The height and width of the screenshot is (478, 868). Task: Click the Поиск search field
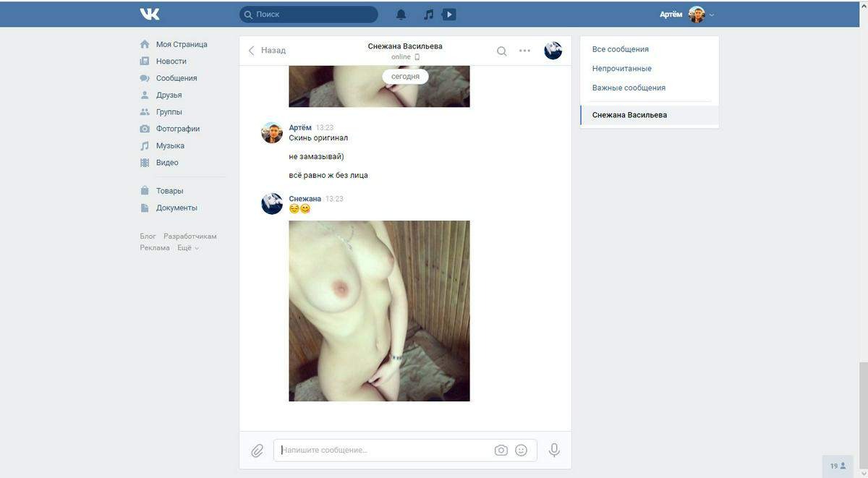311,14
